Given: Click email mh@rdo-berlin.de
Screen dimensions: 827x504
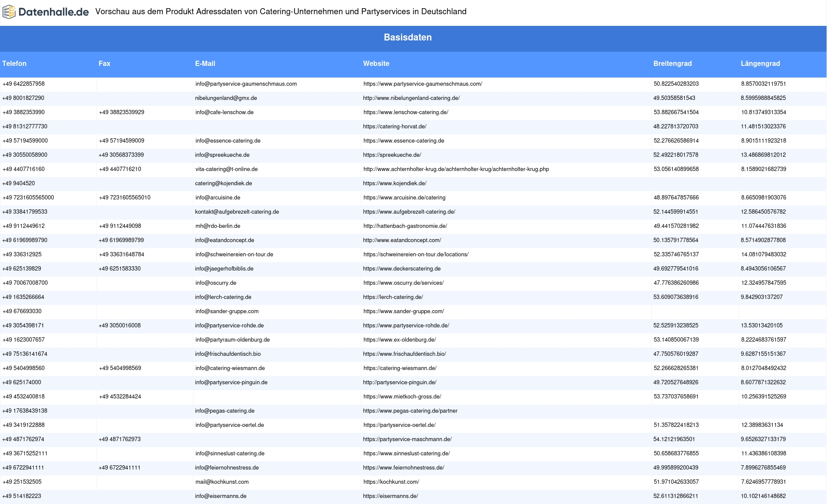Looking at the screenshot, I should (218, 226).
